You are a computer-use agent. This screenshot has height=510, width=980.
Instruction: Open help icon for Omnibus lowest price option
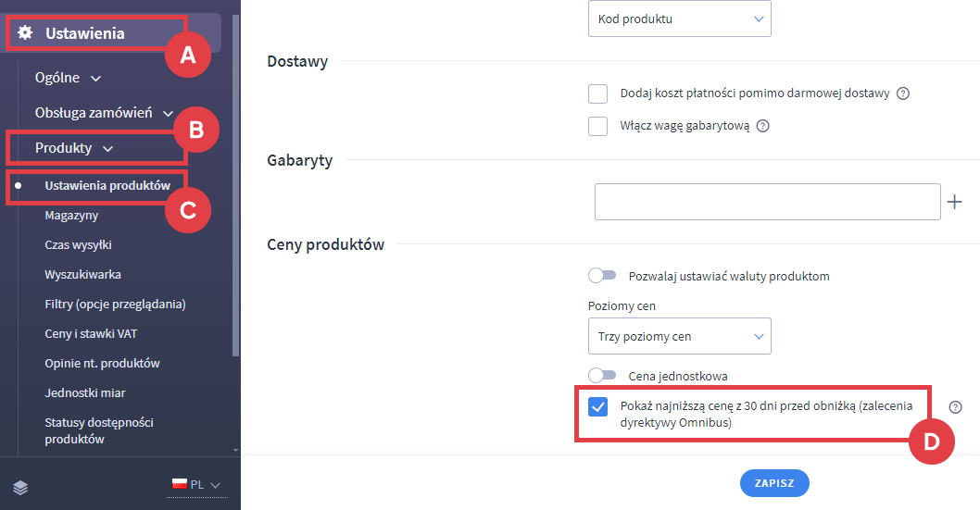click(956, 406)
